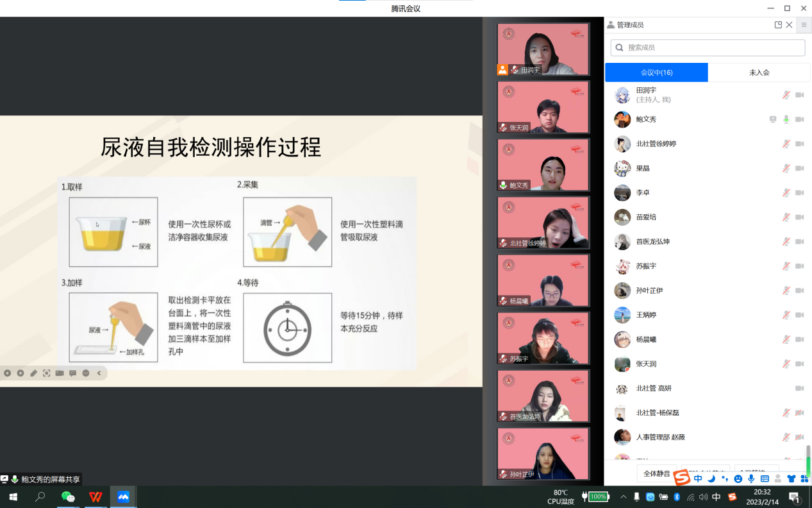This screenshot has width=812, height=508.
Task: Collapse the slide toolbar with the chevron
Action: (99, 373)
